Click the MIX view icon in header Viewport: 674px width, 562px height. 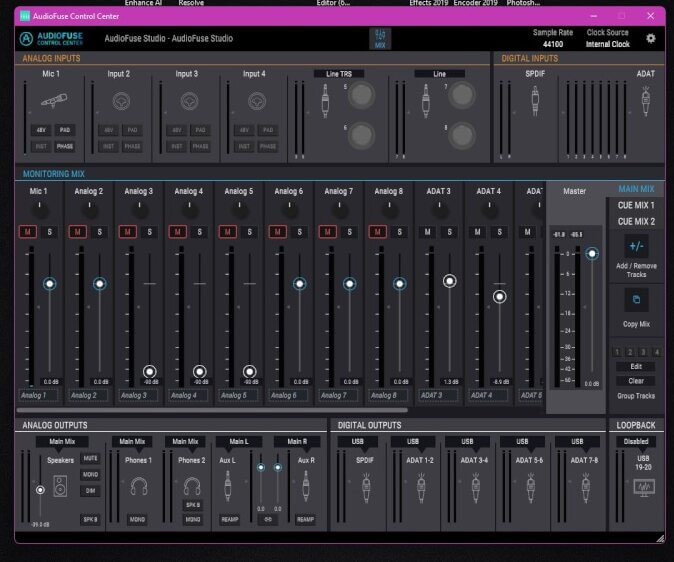pyautogui.click(x=380, y=38)
